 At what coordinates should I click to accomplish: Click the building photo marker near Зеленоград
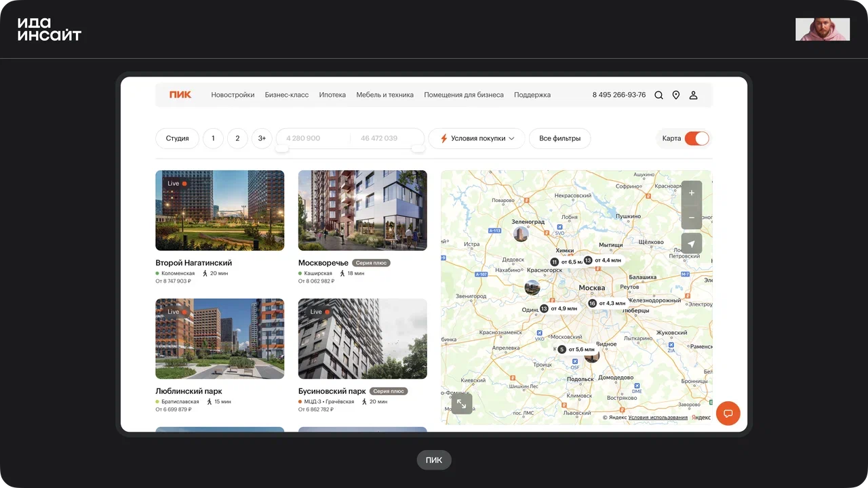click(521, 235)
